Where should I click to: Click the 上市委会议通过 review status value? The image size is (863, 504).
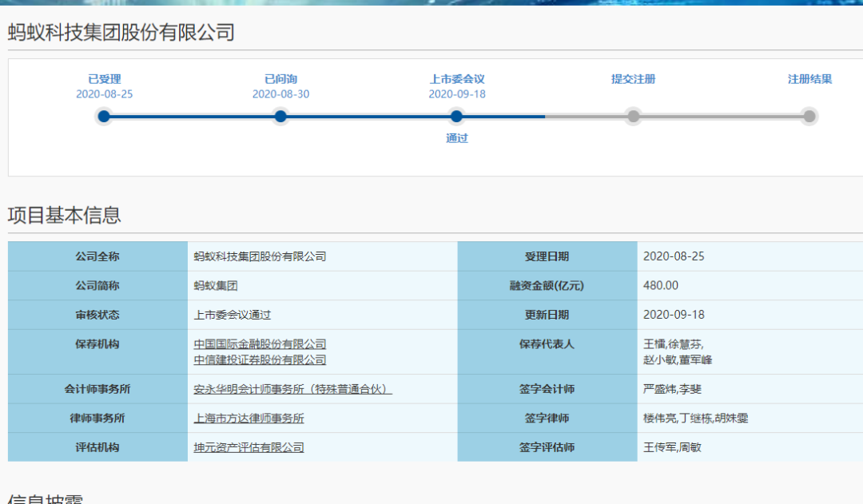(233, 315)
